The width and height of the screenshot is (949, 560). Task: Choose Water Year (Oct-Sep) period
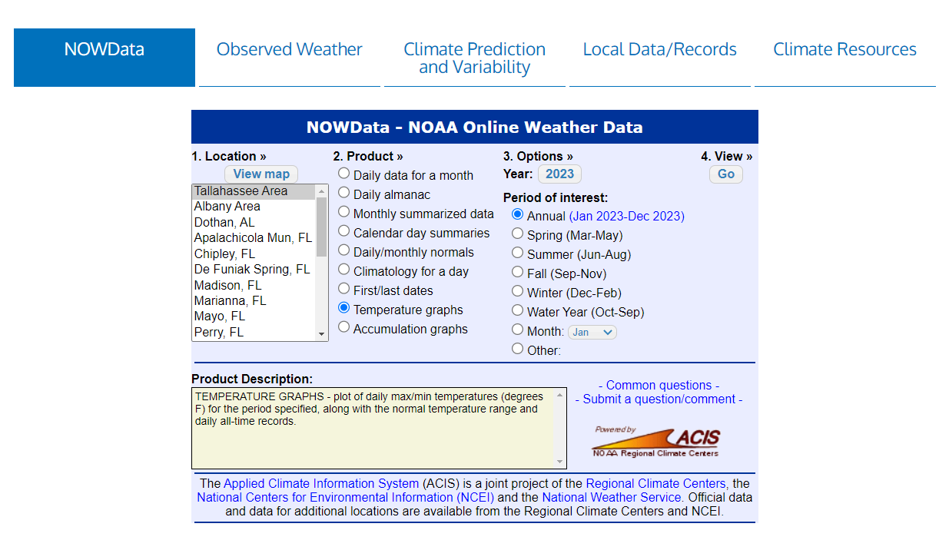pos(517,311)
